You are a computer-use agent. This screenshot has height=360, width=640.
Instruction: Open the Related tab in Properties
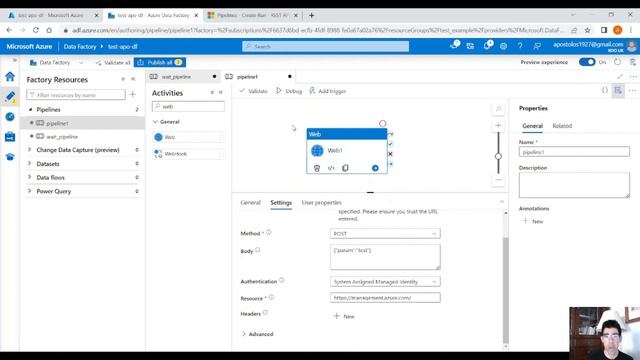[x=562, y=126]
